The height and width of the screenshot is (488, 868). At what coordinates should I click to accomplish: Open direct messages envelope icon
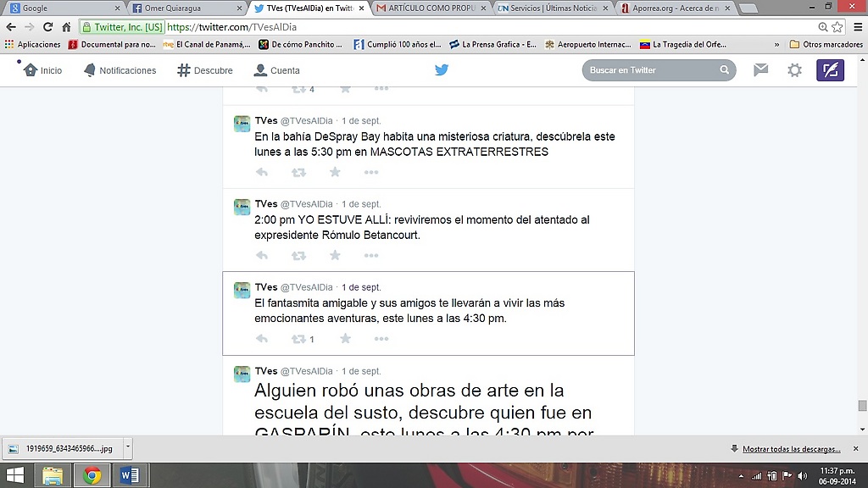click(760, 70)
